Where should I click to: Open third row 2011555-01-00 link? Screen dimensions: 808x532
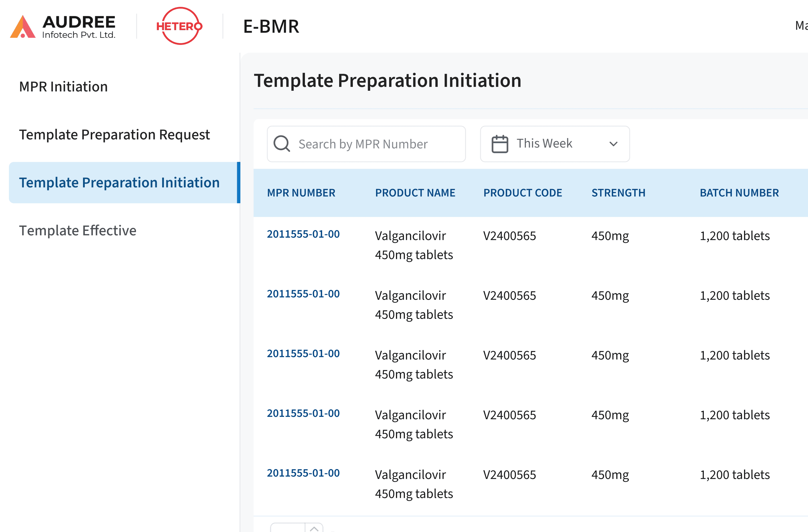[x=303, y=353]
